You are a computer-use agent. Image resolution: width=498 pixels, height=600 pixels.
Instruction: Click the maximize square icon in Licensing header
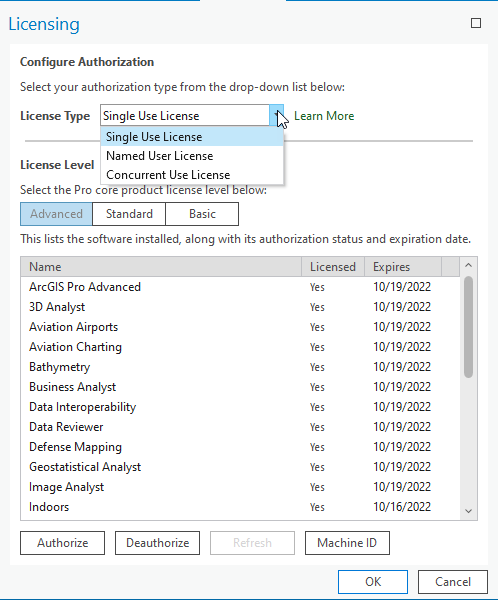pos(476,23)
